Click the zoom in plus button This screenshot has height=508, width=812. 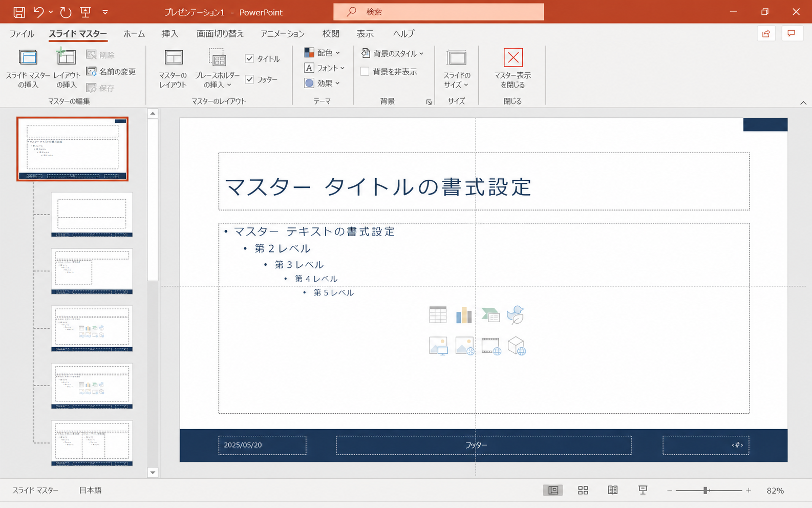(x=749, y=490)
